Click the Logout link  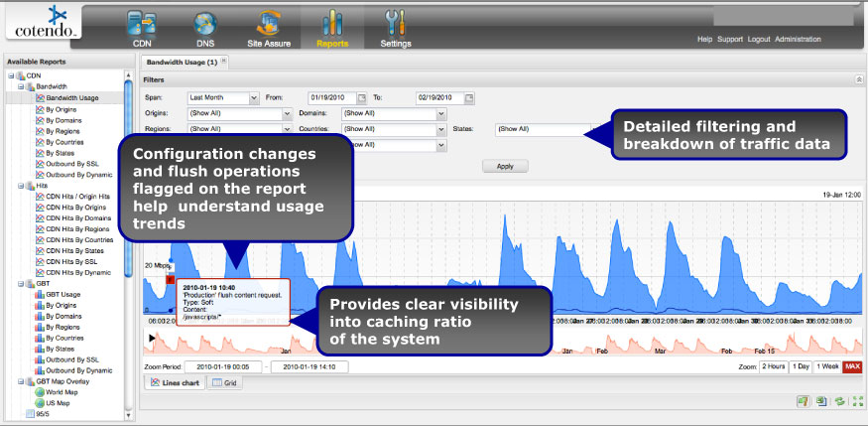point(759,40)
